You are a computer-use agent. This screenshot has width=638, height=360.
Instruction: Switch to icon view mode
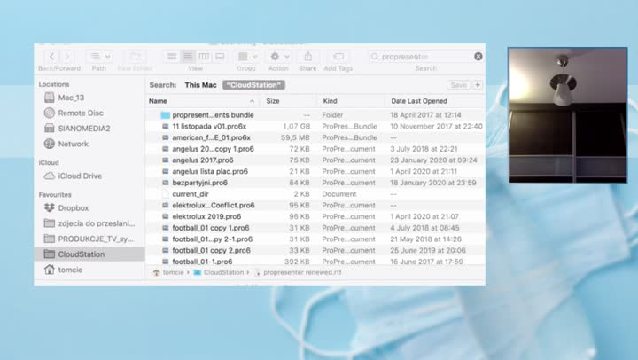(172, 56)
